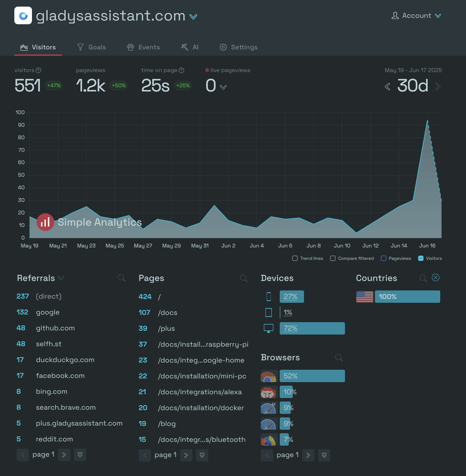The width and height of the screenshot is (466, 476).
Task: Toggle the Pageviews checkbox
Action: pyautogui.click(x=384, y=258)
